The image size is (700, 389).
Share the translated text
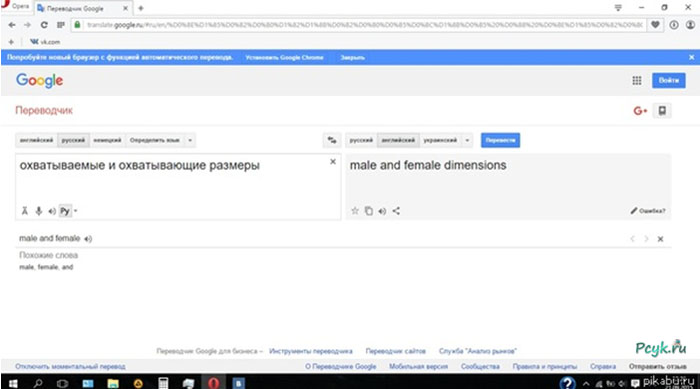click(396, 211)
